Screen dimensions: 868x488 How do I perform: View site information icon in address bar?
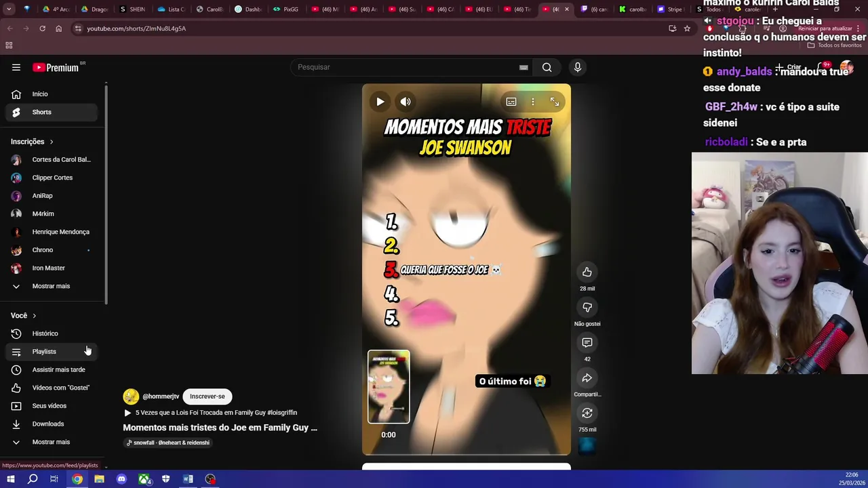tap(78, 28)
